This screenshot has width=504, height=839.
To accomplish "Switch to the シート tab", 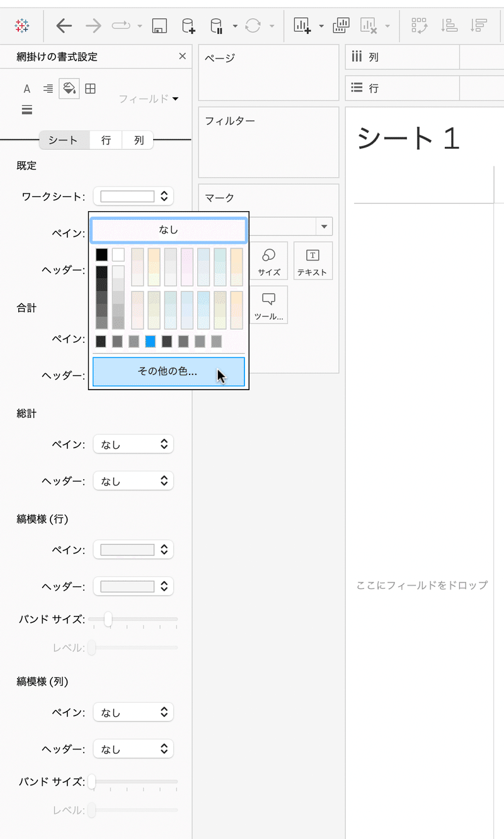I will click(x=64, y=140).
